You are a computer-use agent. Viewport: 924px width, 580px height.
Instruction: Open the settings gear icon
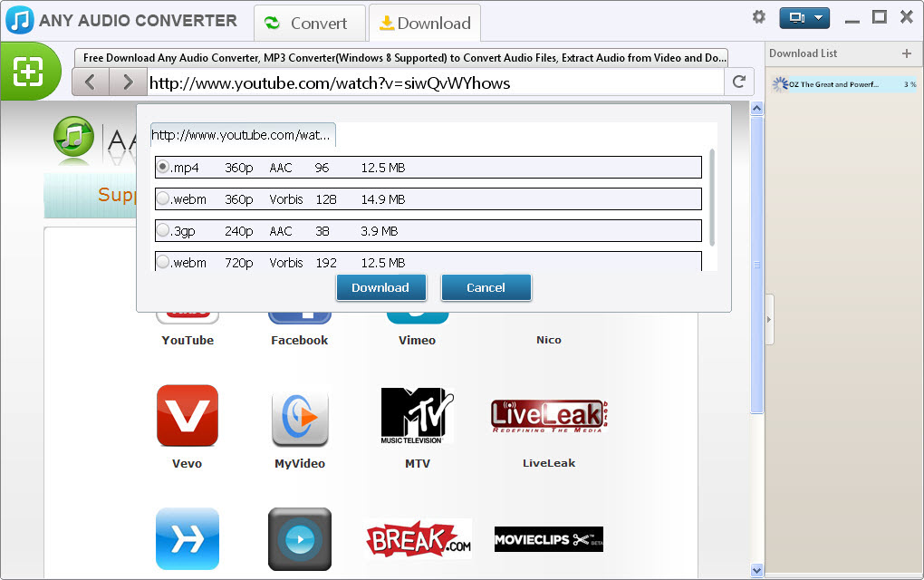pyautogui.click(x=758, y=16)
